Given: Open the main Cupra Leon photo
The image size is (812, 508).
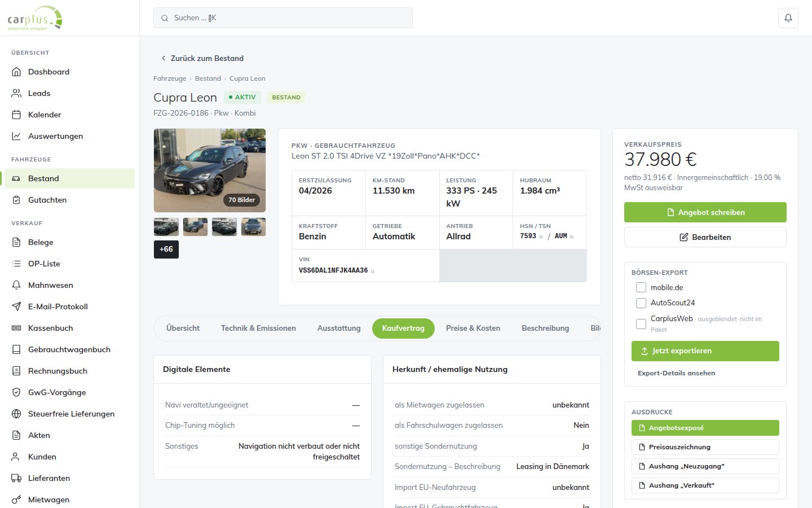Looking at the screenshot, I should coord(210,170).
